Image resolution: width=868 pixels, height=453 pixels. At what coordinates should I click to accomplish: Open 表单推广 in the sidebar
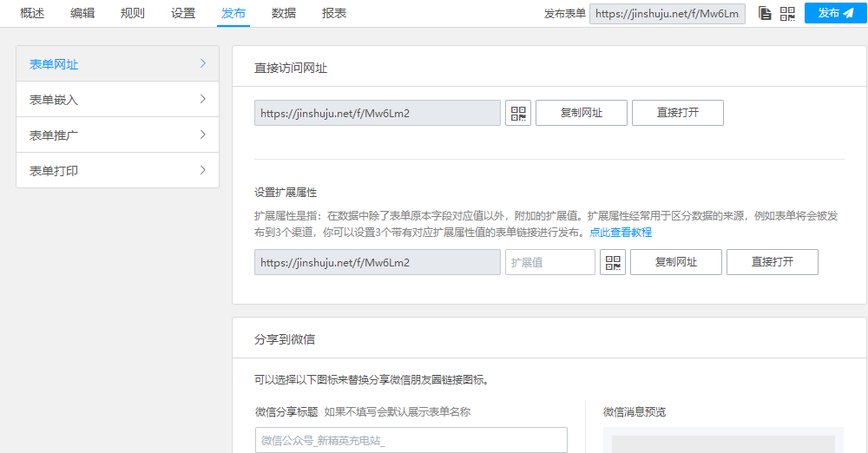[x=117, y=135]
